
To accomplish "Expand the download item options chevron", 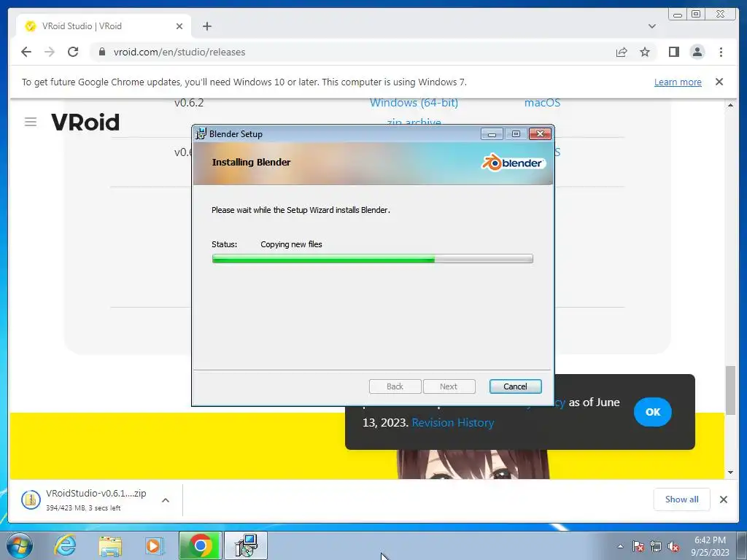I will pos(166,500).
